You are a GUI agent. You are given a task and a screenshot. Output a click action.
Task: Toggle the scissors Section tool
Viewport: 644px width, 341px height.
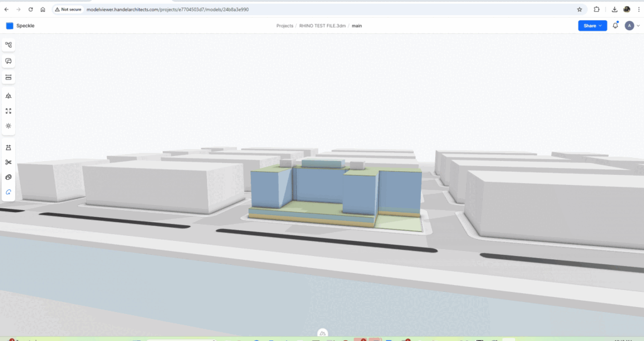pyautogui.click(x=8, y=162)
